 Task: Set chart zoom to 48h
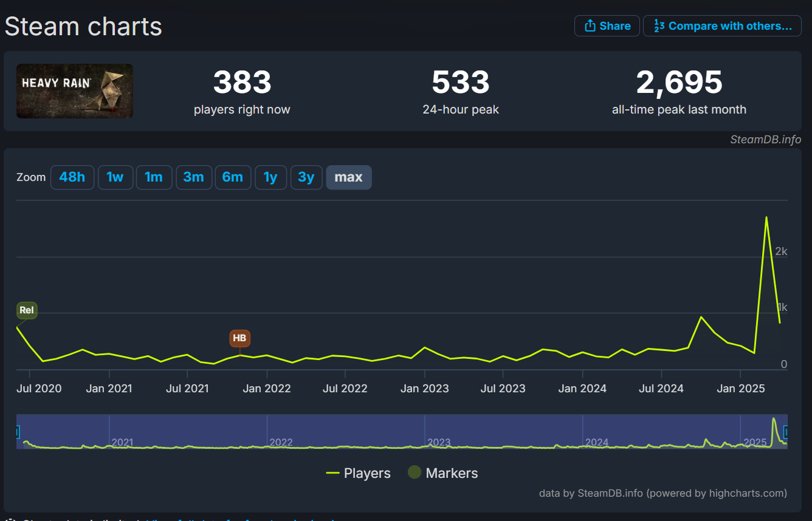pos(72,177)
